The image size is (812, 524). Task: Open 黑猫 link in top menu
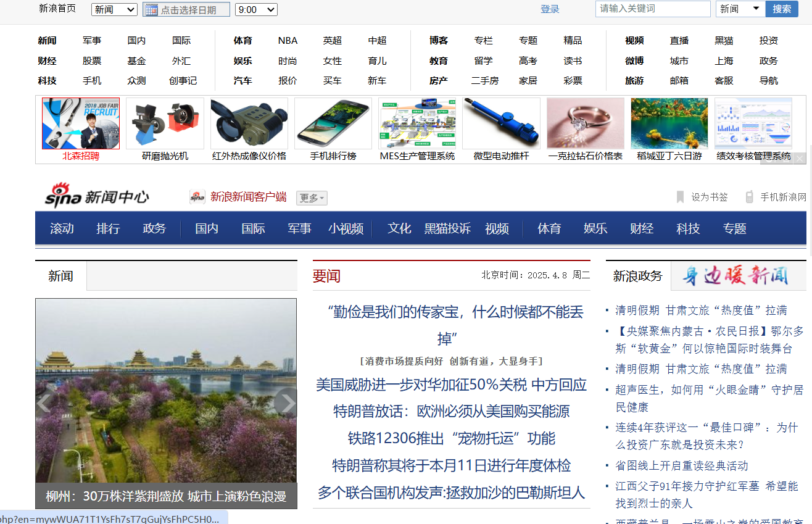click(x=724, y=40)
